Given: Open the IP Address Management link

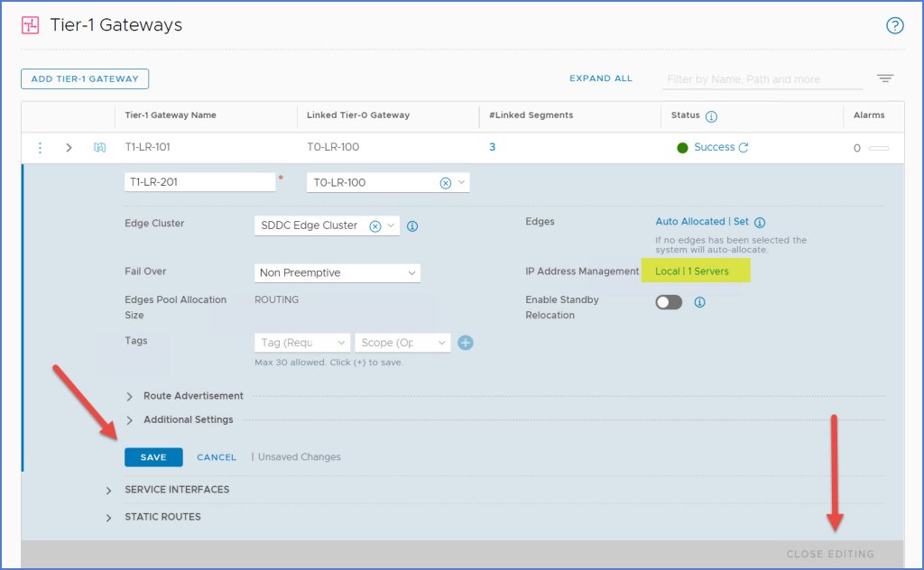Looking at the screenshot, I should (691, 271).
